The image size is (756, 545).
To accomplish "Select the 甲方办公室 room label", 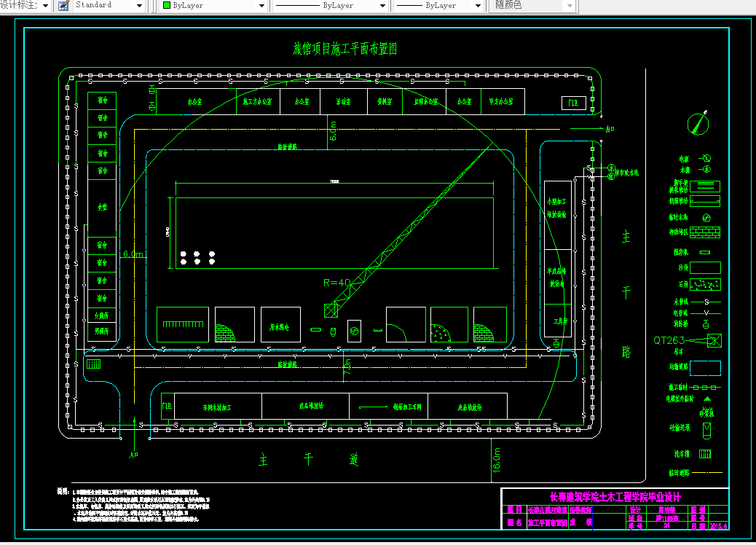I will point(501,102).
